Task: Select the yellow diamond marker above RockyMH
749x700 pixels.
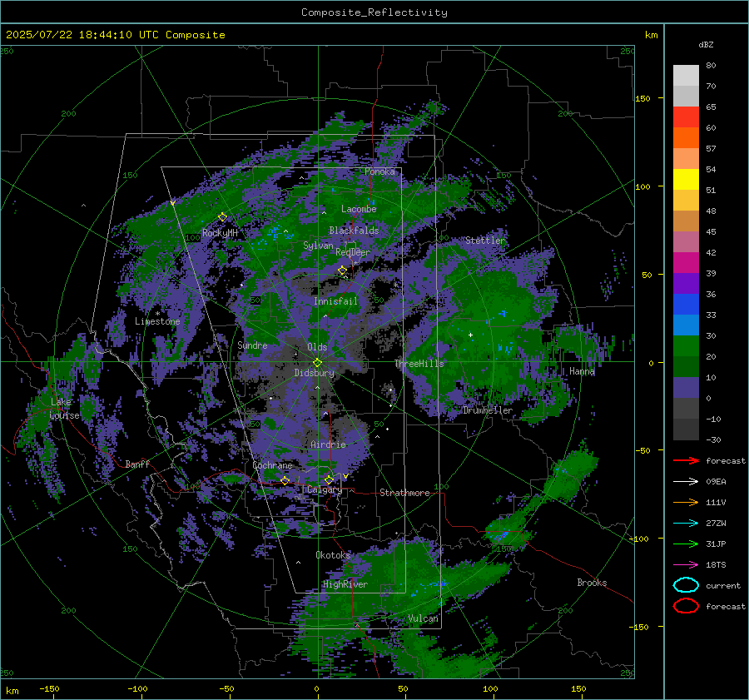Action: point(222,217)
